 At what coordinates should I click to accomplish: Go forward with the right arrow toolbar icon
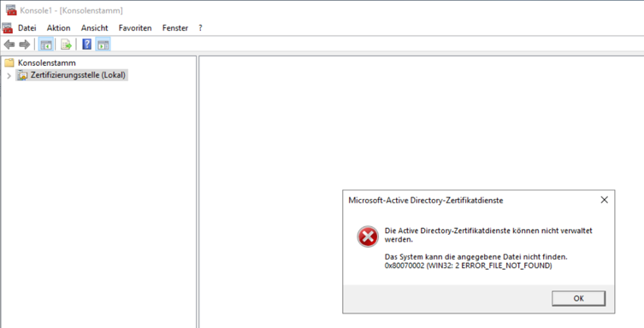(x=25, y=44)
